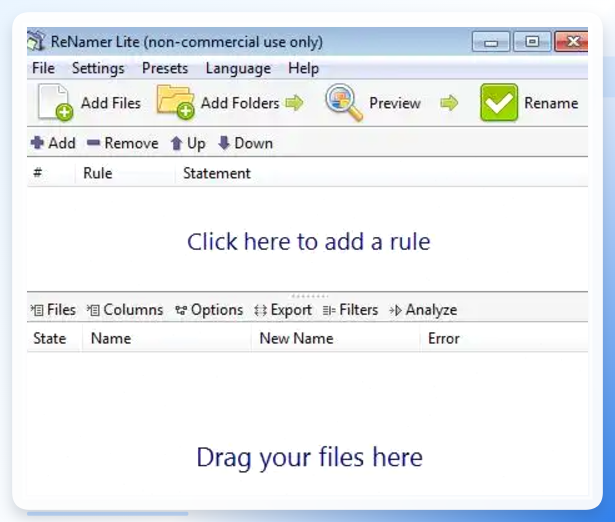Click the Add Folders label
The width and height of the screenshot is (615, 522).
pos(240,103)
